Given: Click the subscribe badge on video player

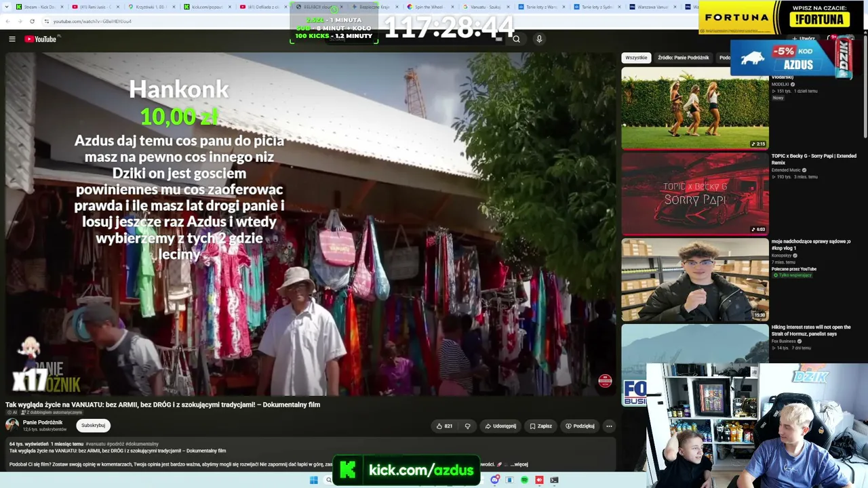Looking at the screenshot, I should [x=605, y=382].
